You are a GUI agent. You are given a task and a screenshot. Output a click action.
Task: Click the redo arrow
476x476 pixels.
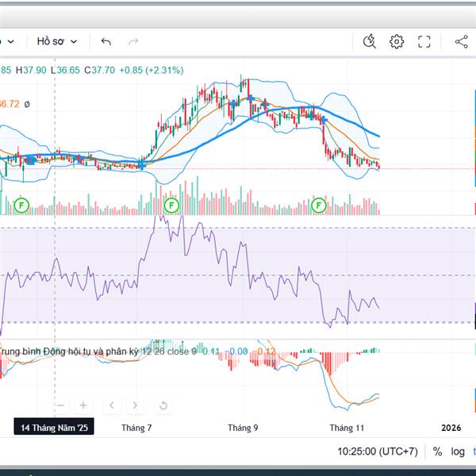click(133, 41)
